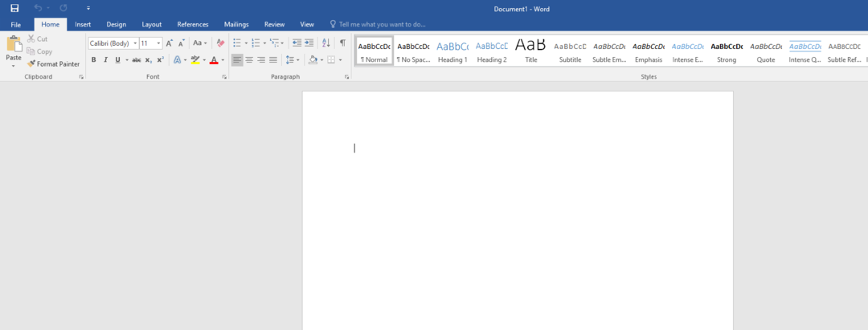Apply the Heading 1 style
The height and width of the screenshot is (330, 868).
[x=452, y=51]
